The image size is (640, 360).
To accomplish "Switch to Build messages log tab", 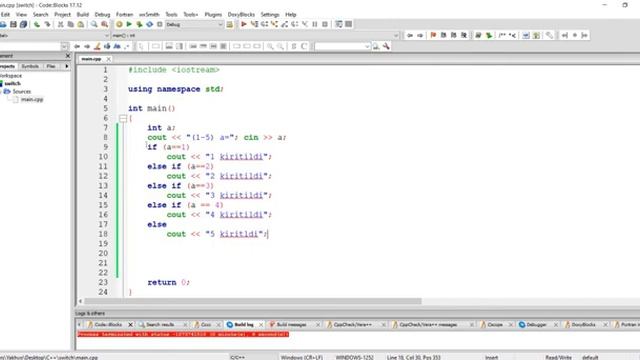I will point(291,324).
